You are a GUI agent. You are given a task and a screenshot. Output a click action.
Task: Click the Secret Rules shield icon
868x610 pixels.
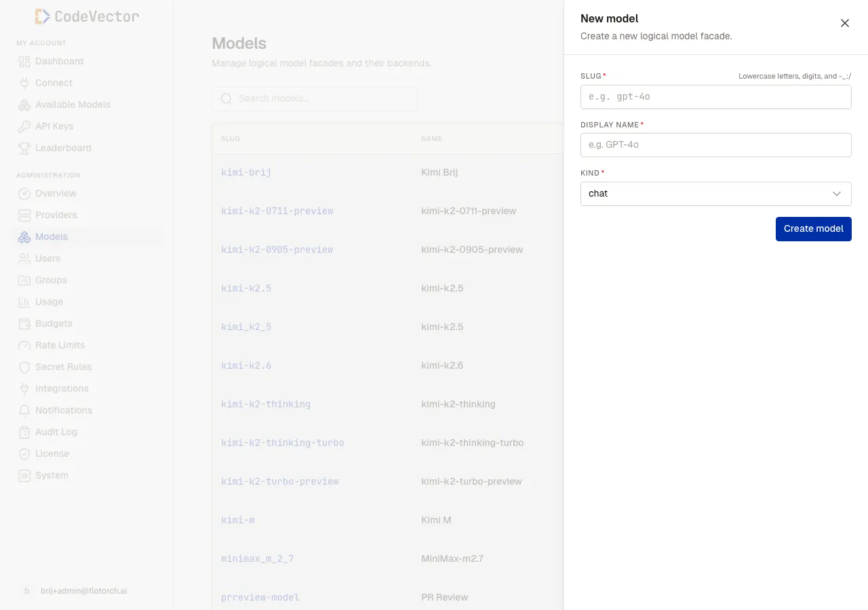pyautogui.click(x=24, y=367)
